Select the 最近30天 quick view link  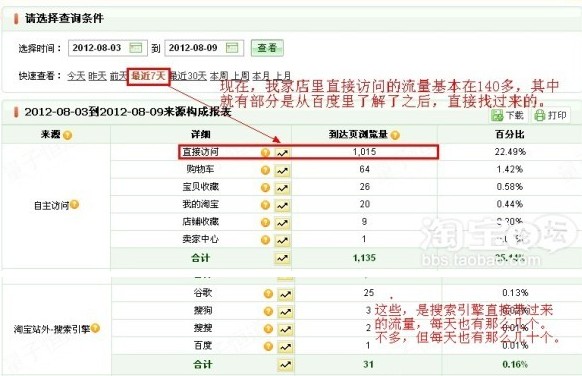pyautogui.click(x=188, y=76)
